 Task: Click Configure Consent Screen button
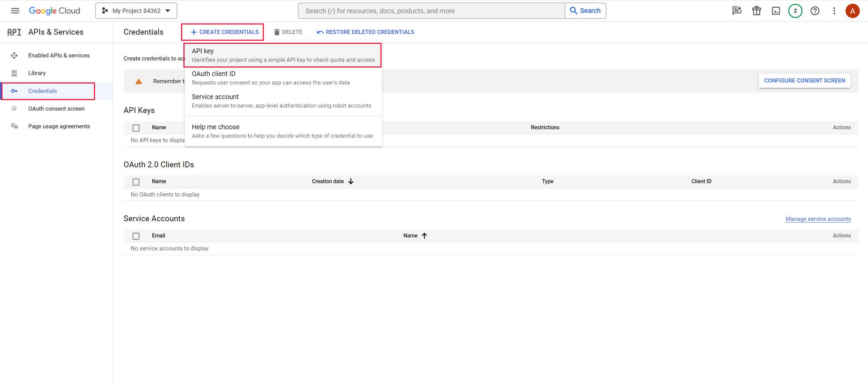(804, 81)
